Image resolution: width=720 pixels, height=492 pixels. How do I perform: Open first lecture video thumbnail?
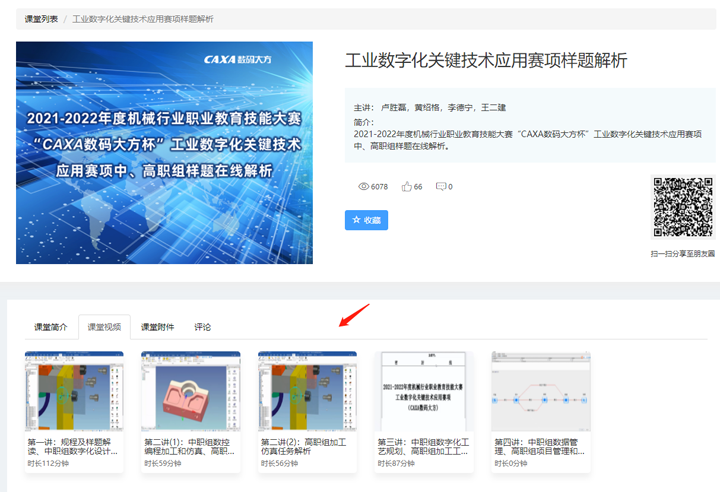pos(74,391)
